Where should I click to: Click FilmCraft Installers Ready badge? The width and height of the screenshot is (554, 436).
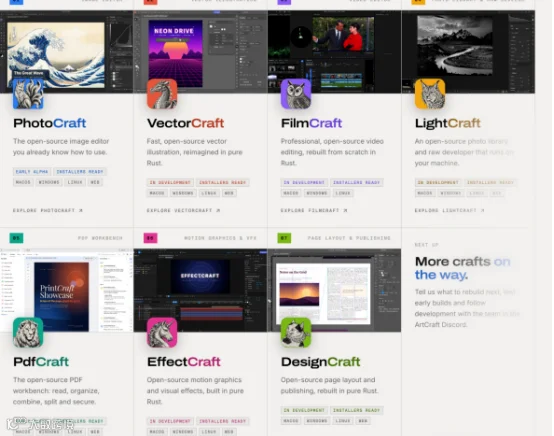click(x=356, y=182)
